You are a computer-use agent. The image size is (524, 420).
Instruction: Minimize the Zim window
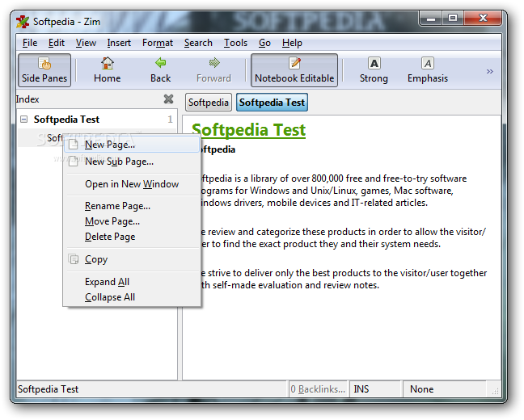click(431, 18)
